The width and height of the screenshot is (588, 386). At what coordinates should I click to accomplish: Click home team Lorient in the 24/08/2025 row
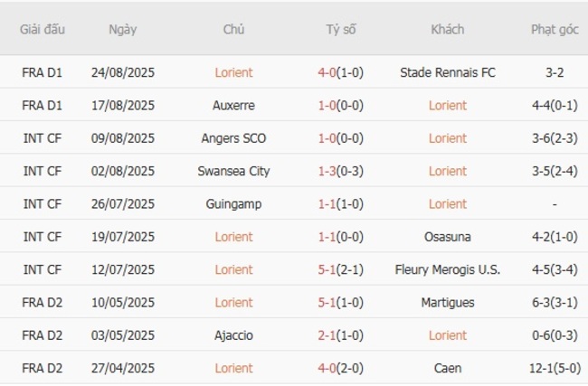click(x=234, y=72)
